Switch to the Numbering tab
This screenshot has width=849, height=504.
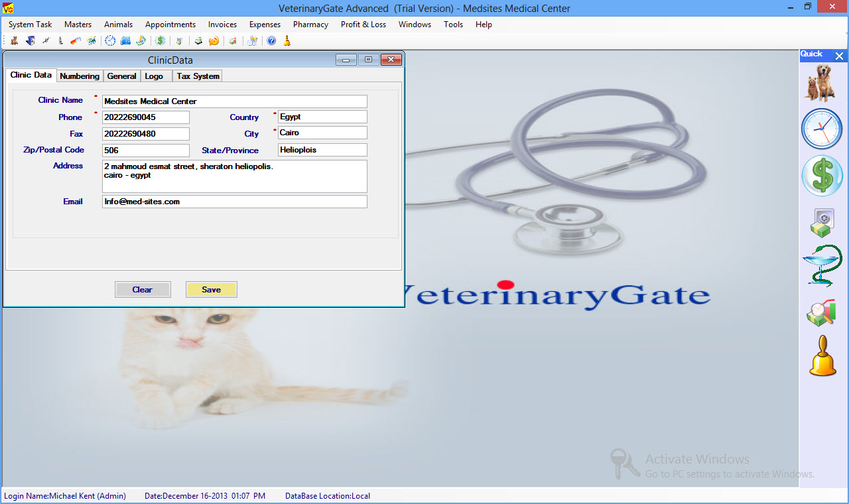pyautogui.click(x=80, y=76)
